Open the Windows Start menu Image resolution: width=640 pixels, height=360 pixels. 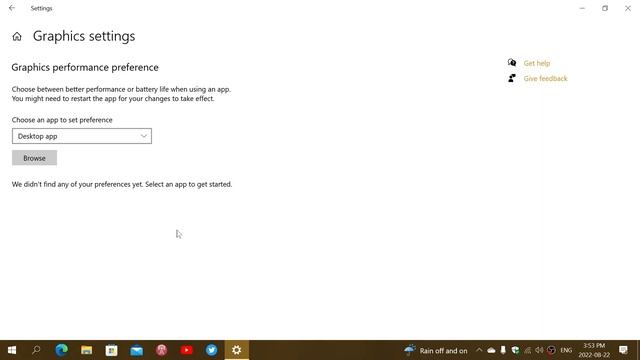click(12, 350)
